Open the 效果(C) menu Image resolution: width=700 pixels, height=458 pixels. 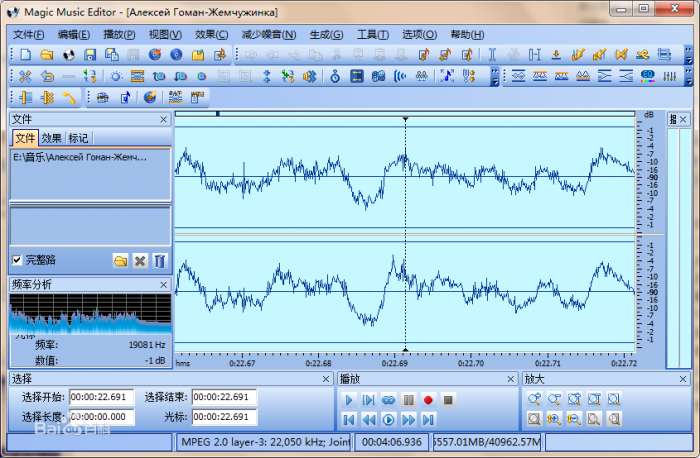[x=211, y=34]
